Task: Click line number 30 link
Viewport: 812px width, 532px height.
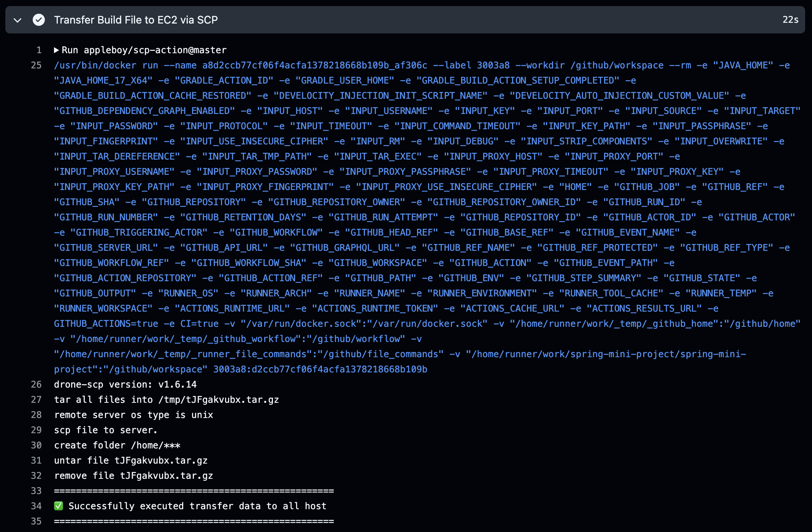Action: point(36,445)
